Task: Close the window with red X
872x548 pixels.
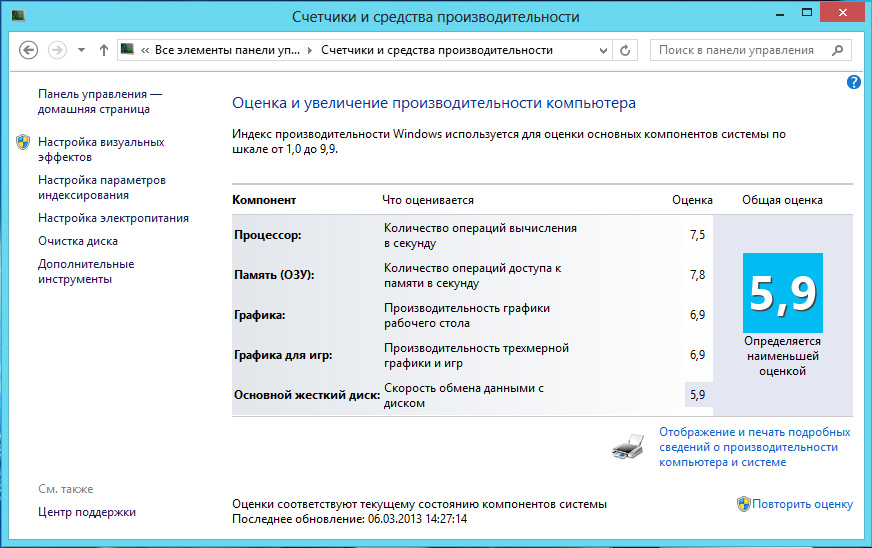Action: coord(843,12)
